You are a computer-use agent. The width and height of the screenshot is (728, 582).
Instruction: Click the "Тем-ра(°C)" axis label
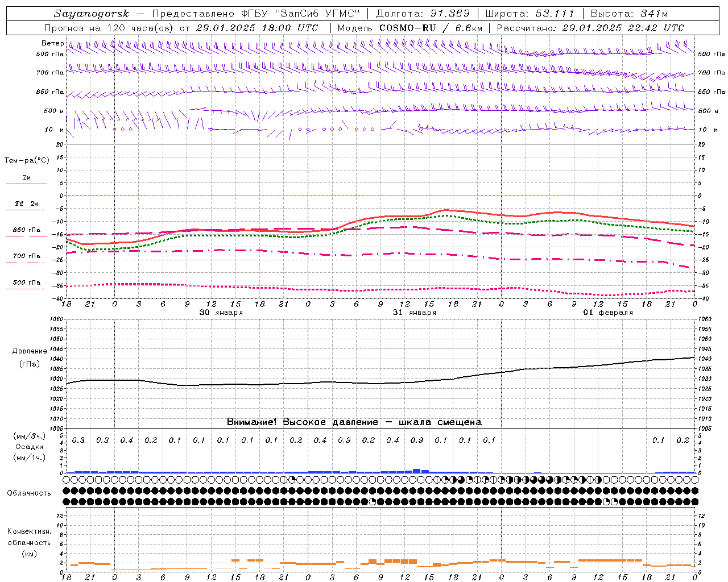pos(27,160)
